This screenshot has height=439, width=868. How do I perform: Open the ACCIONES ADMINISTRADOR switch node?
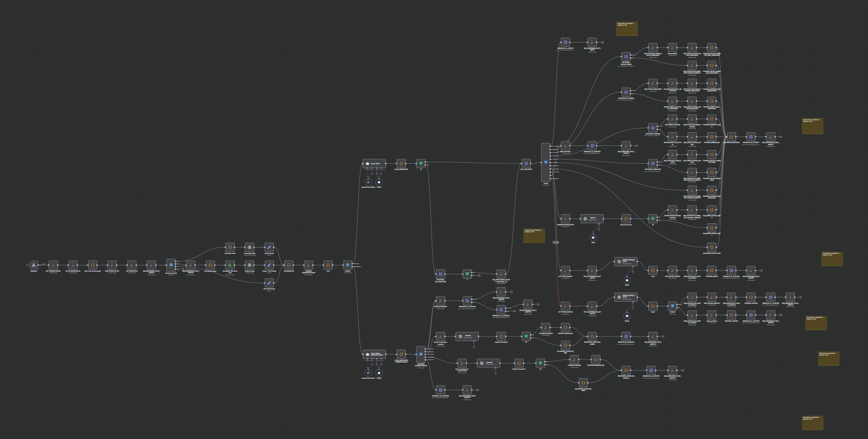point(421,354)
